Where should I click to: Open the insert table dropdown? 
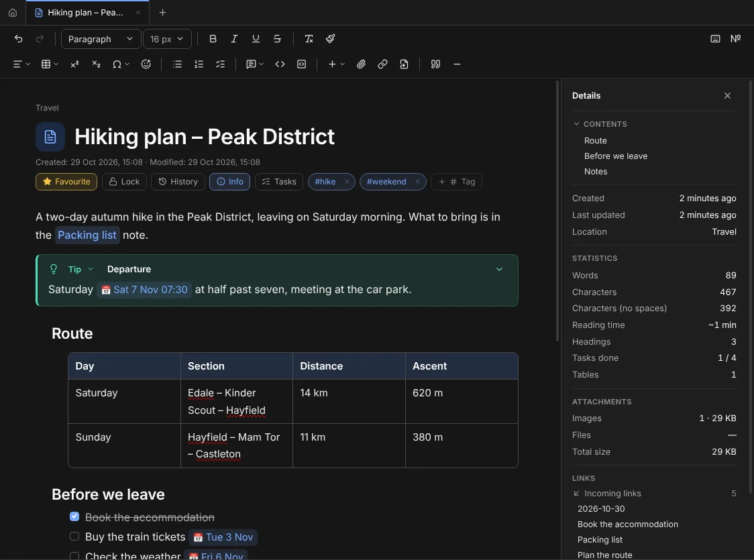click(50, 64)
